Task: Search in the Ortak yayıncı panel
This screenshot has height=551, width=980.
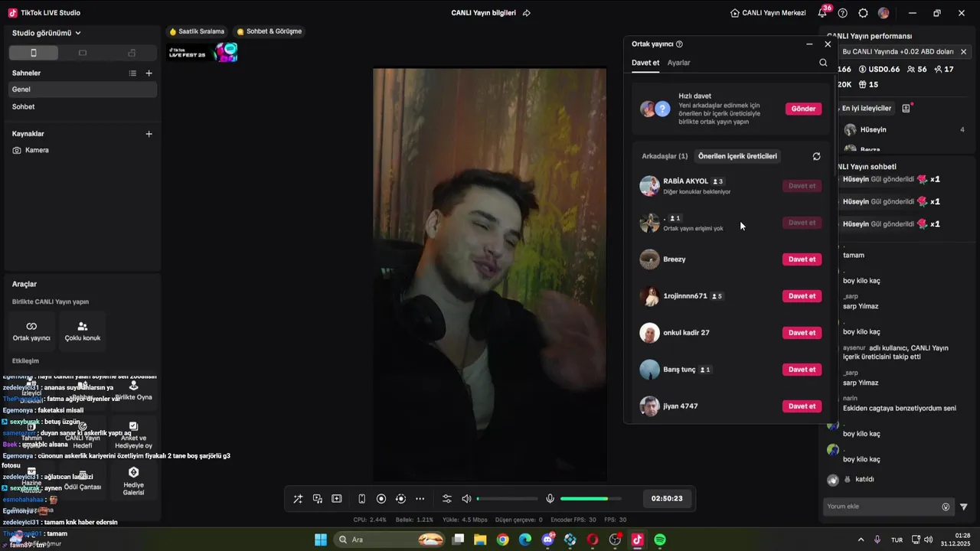Action: coord(823,63)
